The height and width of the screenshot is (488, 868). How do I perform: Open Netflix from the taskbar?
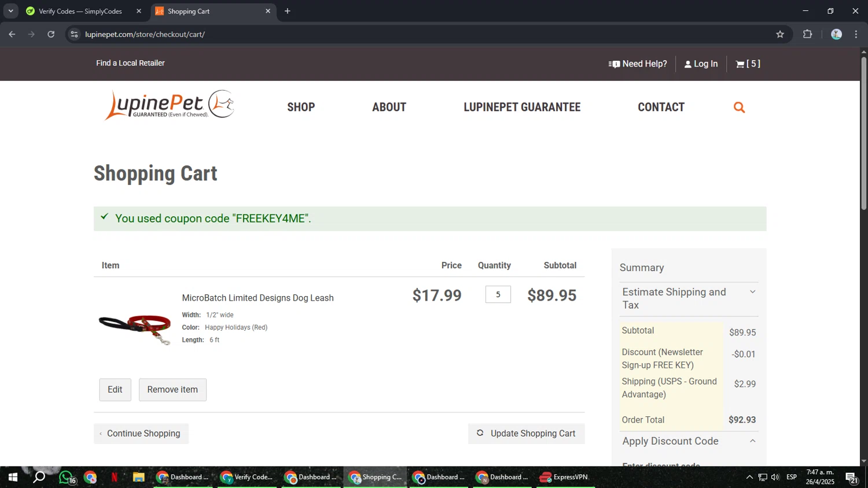[114, 477]
